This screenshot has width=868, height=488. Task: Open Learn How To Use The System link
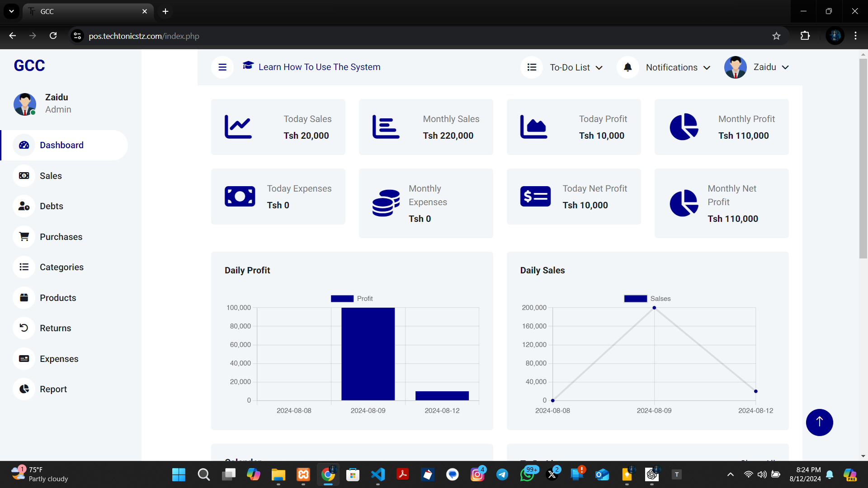tap(319, 67)
